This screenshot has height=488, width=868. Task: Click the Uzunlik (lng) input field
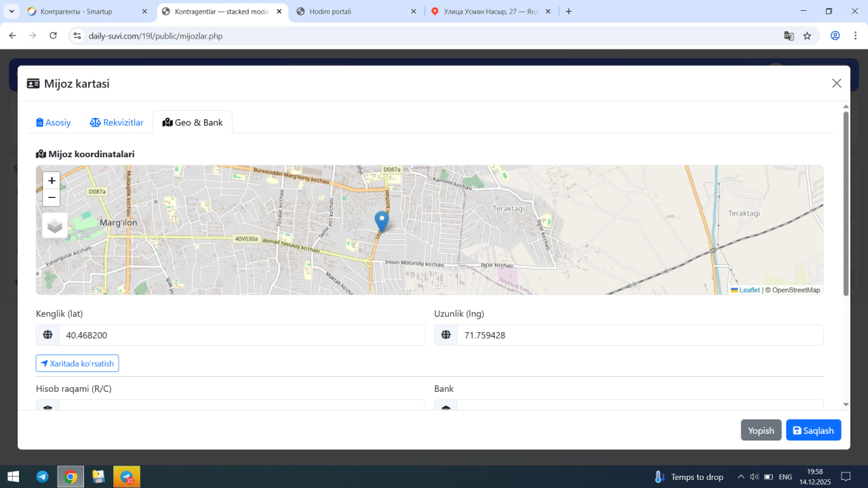(x=639, y=335)
